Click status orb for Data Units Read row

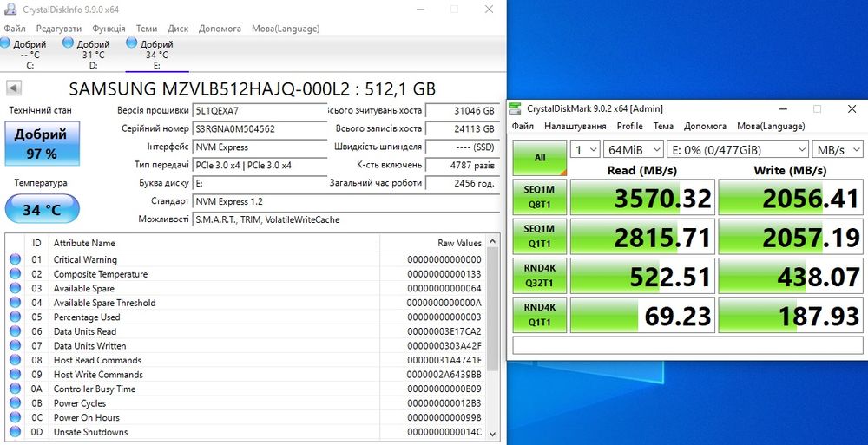(15, 331)
